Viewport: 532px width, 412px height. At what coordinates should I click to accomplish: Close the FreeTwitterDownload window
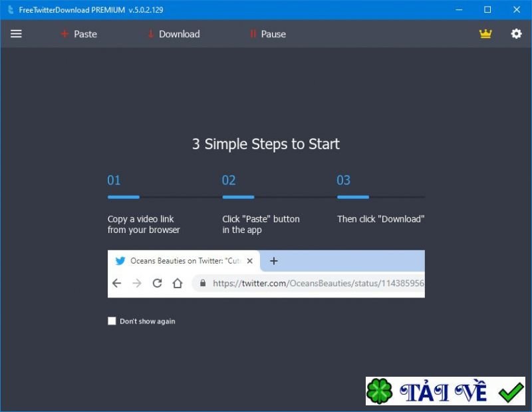(x=517, y=9)
